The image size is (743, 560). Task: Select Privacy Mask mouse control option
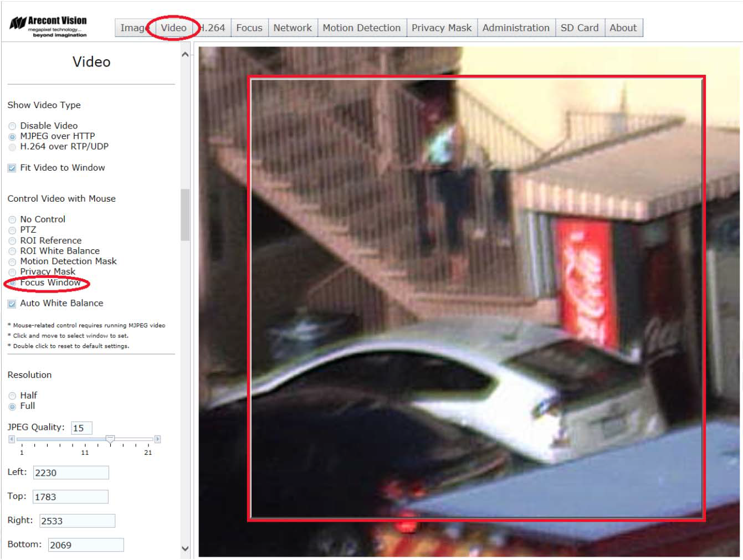pyautogui.click(x=12, y=272)
